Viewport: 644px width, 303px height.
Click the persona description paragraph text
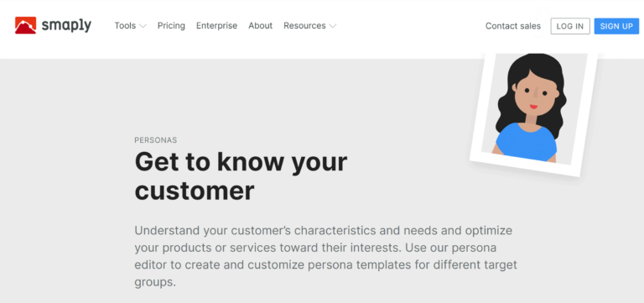pyautogui.click(x=325, y=257)
